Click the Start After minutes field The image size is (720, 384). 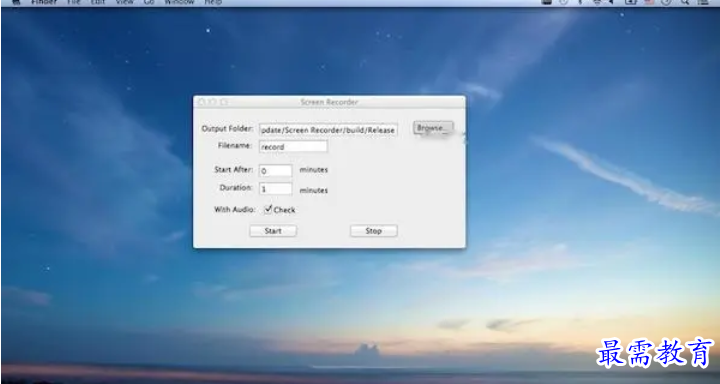276,171
